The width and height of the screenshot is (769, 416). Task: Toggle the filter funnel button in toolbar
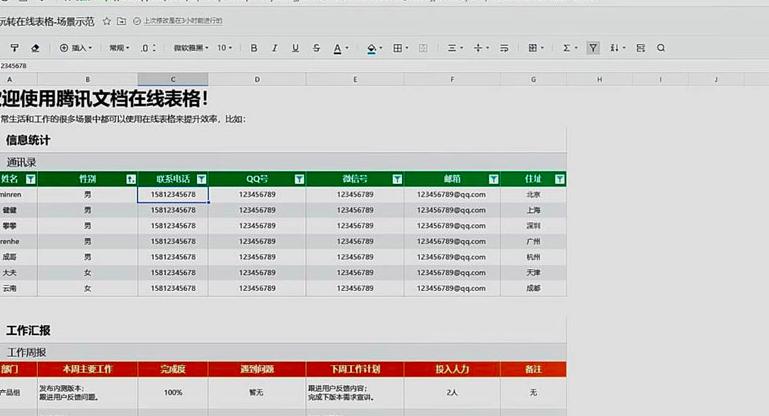593,48
